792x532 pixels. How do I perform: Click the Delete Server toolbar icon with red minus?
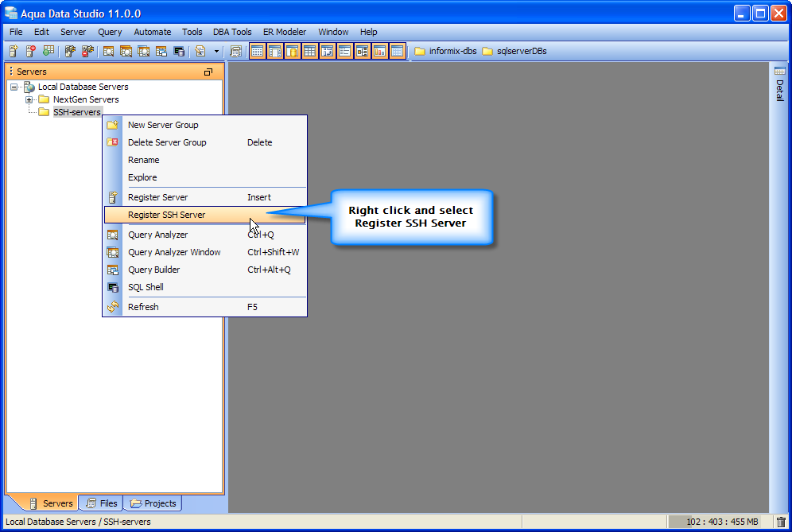tap(31, 51)
